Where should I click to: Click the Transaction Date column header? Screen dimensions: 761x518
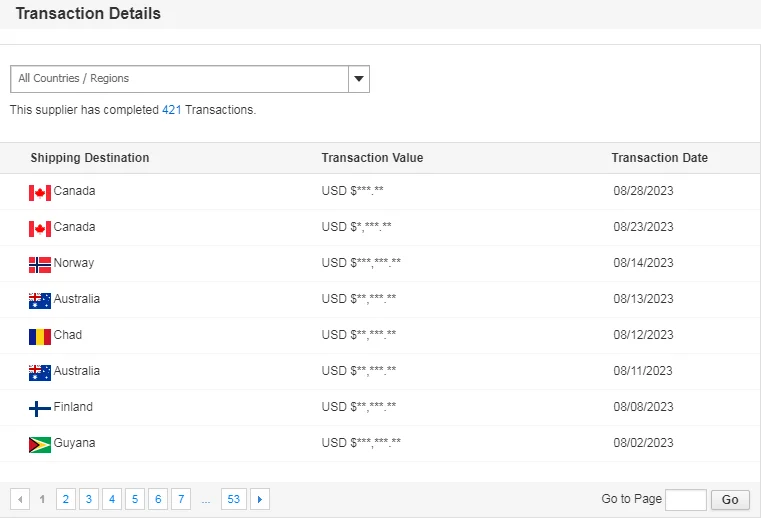point(659,158)
